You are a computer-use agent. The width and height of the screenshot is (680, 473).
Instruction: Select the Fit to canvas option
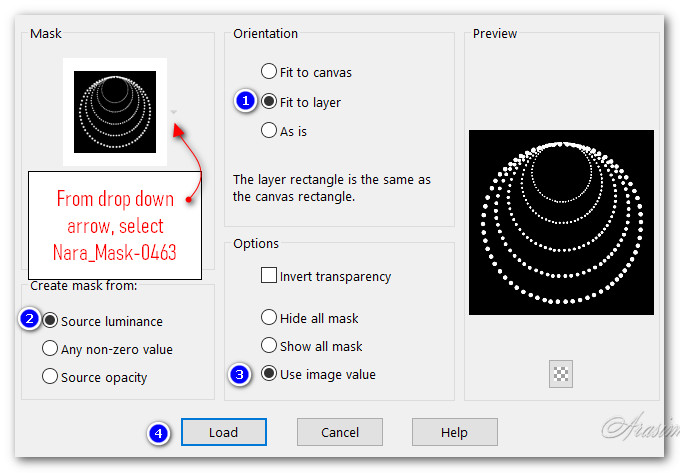(x=269, y=72)
